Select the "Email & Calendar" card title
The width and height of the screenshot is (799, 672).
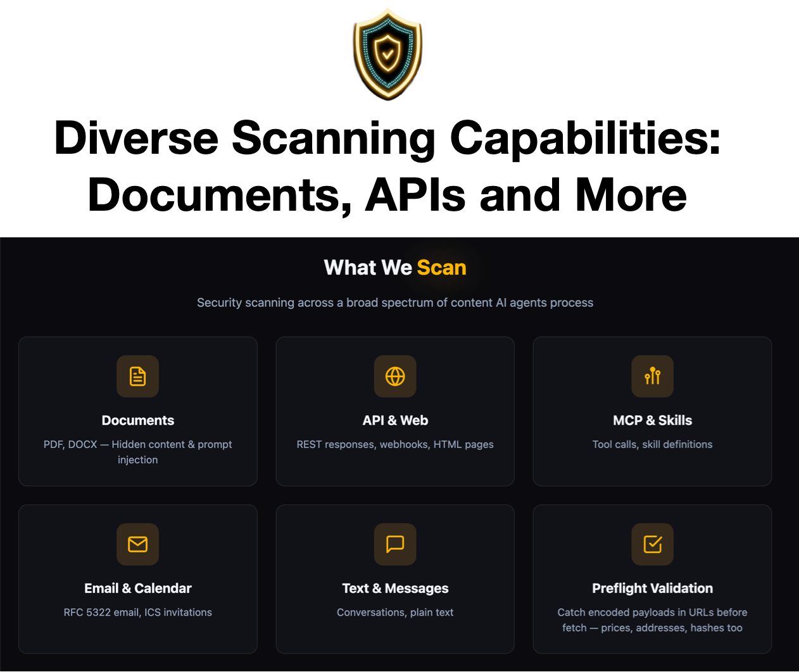(x=138, y=588)
